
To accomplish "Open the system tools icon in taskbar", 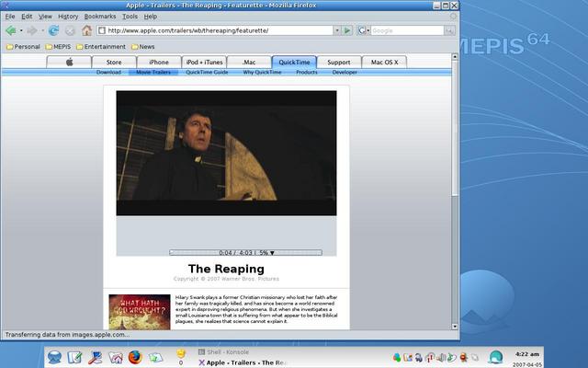I will [x=95, y=357].
